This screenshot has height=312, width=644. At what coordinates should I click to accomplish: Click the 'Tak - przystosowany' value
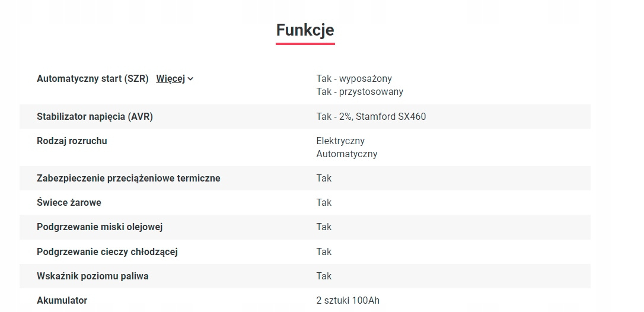click(x=359, y=92)
